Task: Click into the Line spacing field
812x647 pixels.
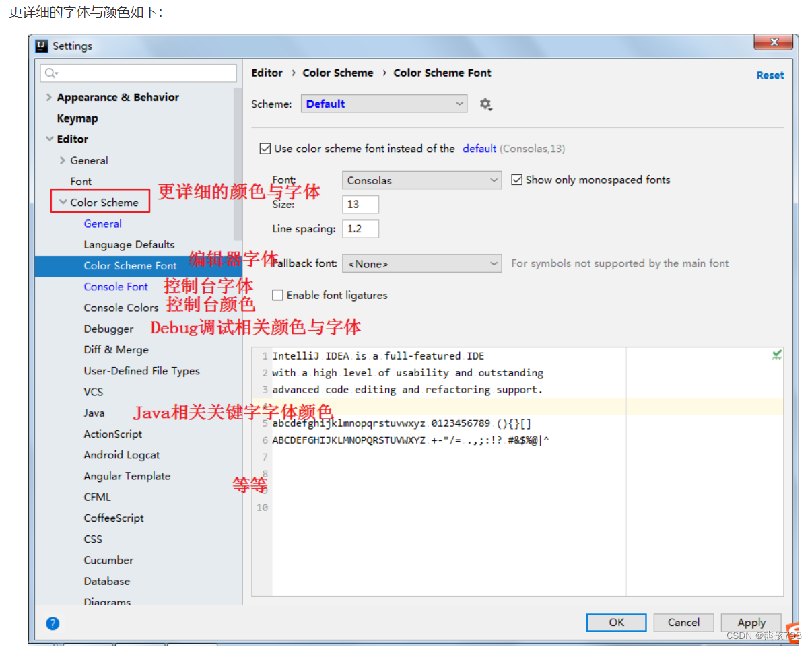Action: 361,229
